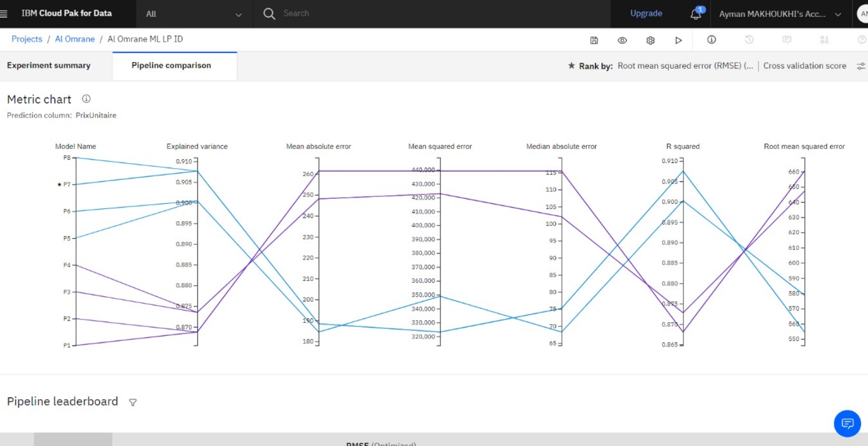The height and width of the screenshot is (446, 868).
Task: Open ranking settings slider icon
Action: (x=861, y=66)
